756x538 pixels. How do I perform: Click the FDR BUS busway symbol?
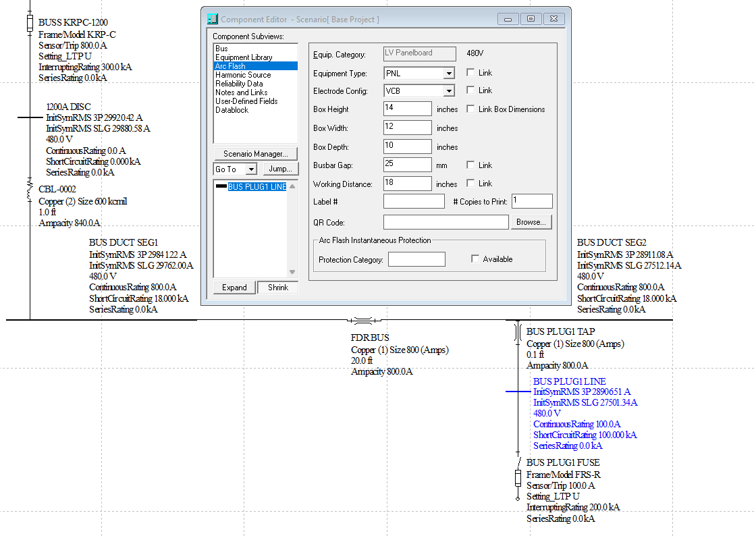tap(362, 320)
